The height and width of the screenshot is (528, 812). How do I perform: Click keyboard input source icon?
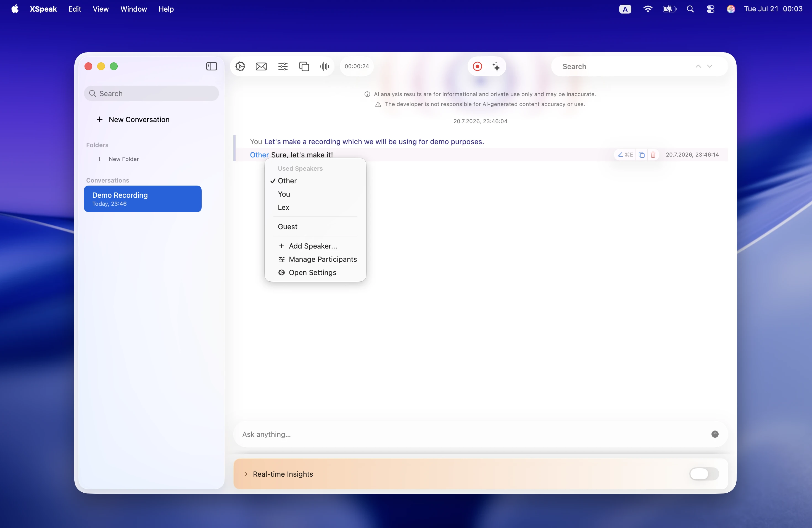tap(625, 9)
